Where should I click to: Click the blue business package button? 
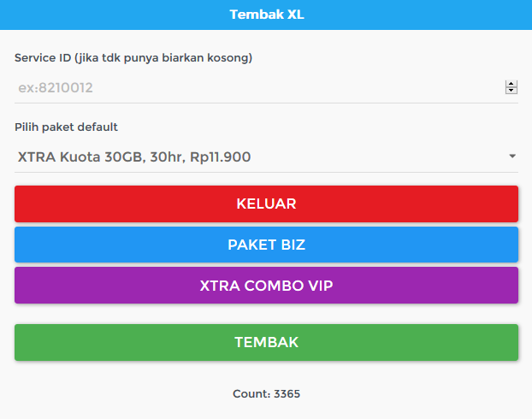coord(266,245)
